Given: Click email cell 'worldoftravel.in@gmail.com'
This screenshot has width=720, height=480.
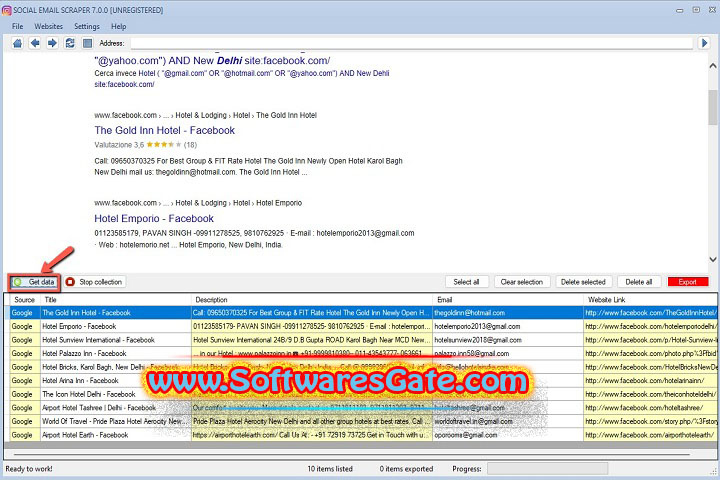Looking at the screenshot, I should click(508, 421).
